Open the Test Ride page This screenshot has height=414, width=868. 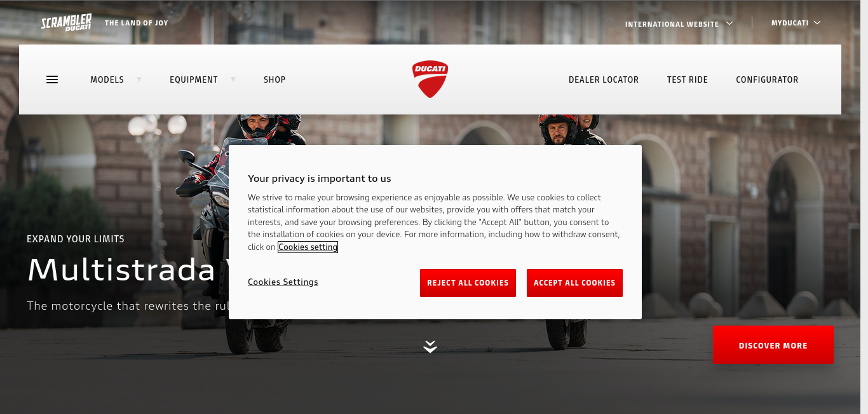(x=688, y=79)
